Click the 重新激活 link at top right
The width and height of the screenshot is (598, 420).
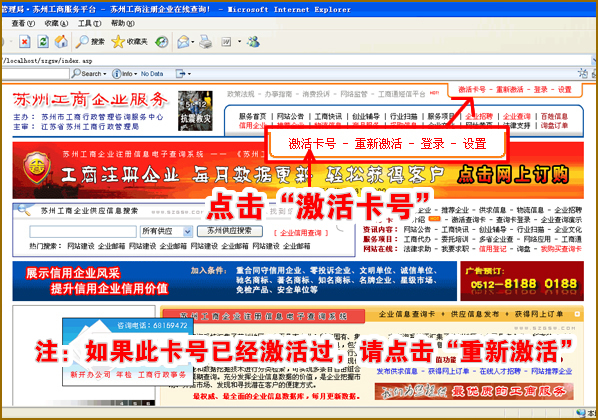[510, 90]
